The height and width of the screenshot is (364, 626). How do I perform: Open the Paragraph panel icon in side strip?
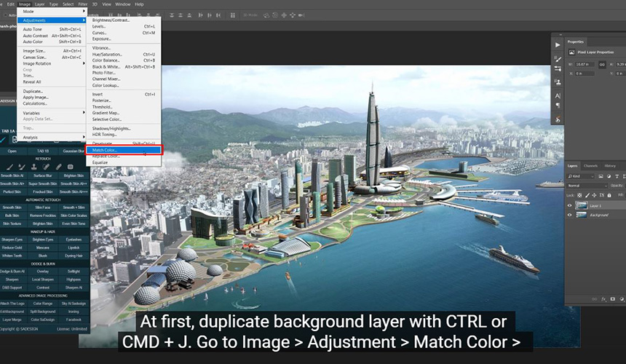[558, 106]
